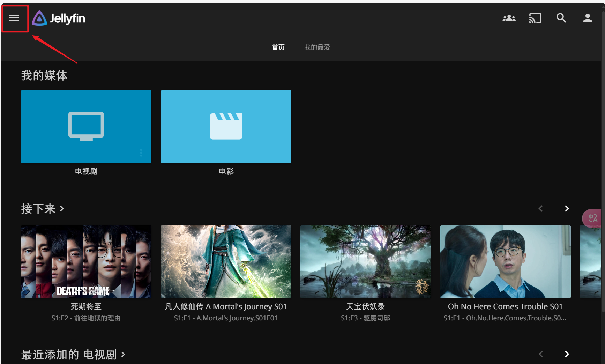This screenshot has height=364, width=605.
Task: Play 凡人修仙传 A Mortal's Journey S01E01
Action: (x=226, y=262)
